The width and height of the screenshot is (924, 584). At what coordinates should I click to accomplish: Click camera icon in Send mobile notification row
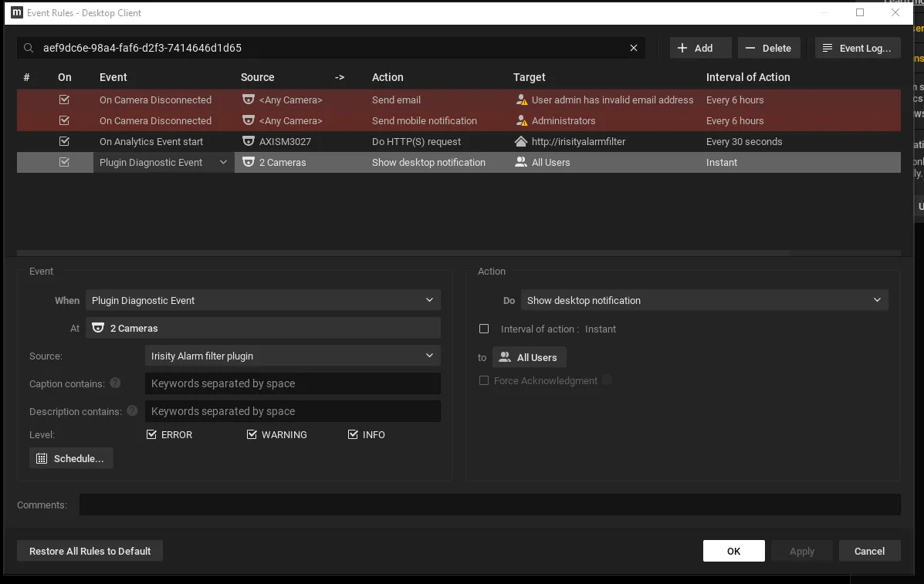tap(249, 120)
